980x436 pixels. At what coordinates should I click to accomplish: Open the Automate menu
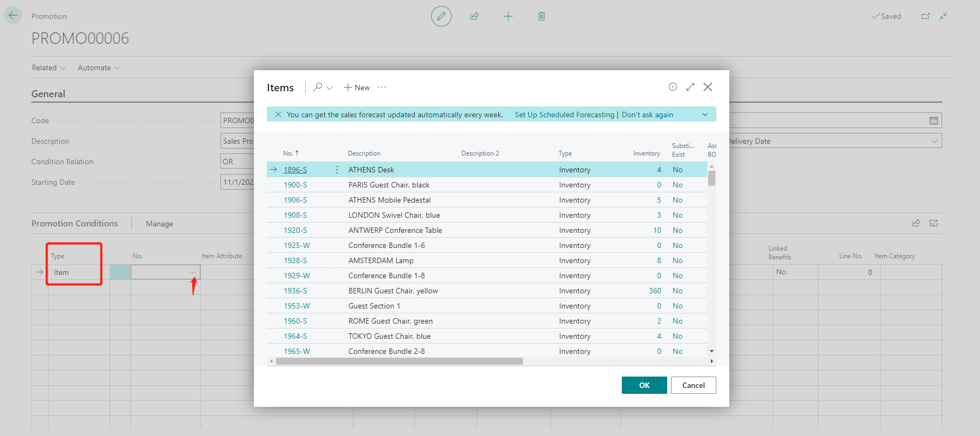[99, 68]
